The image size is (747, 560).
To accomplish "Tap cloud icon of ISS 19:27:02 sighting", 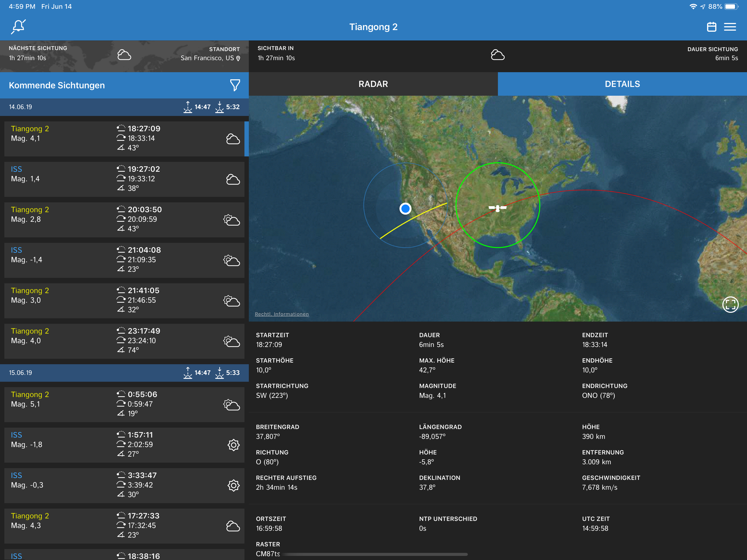I will tap(233, 179).
